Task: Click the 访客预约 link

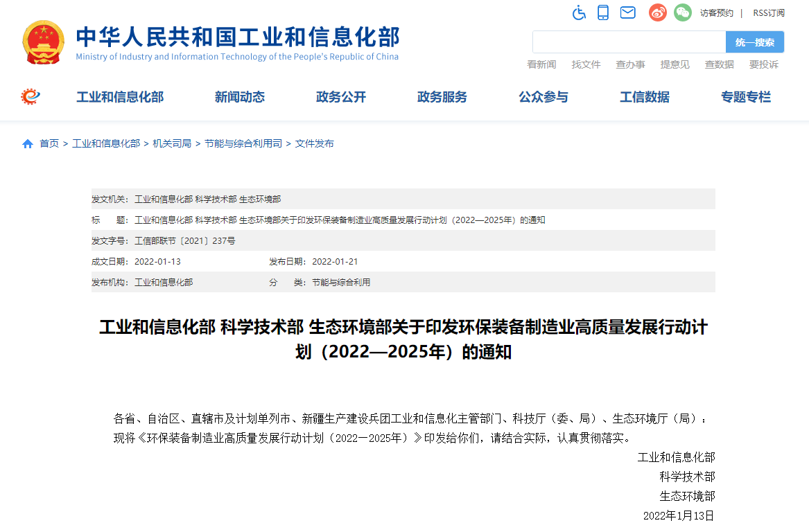Action: [x=716, y=13]
